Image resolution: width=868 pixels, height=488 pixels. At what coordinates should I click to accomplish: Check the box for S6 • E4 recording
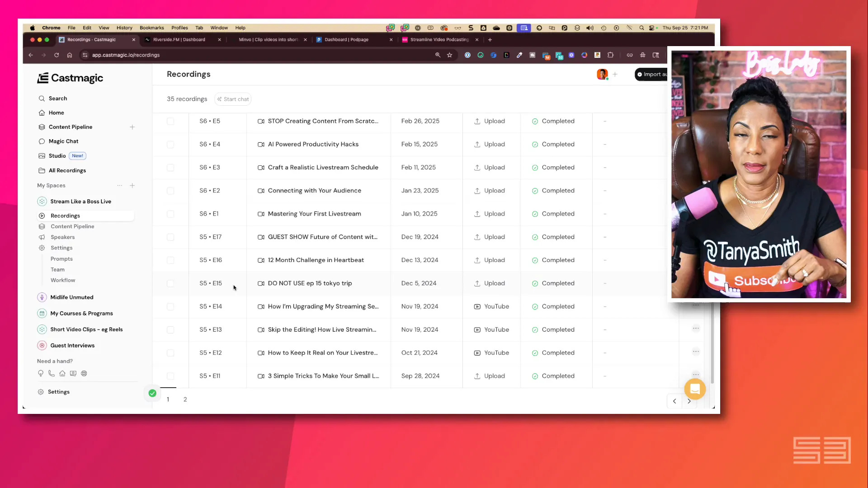pos(170,145)
